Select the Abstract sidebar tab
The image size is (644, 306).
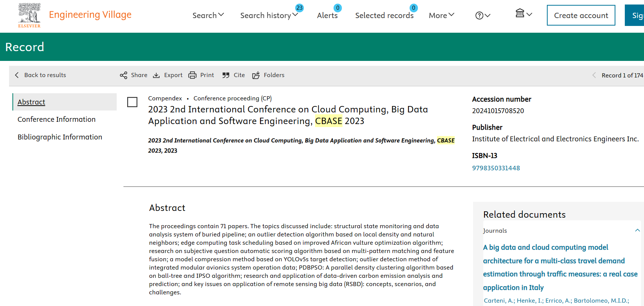(65, 102)
